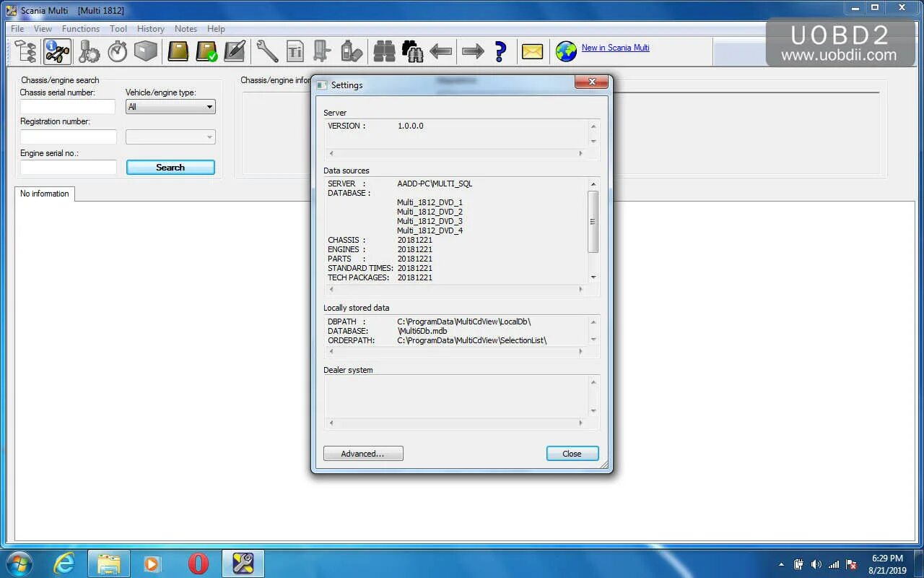Click the network signal tray icon

(x=834, y=564)
